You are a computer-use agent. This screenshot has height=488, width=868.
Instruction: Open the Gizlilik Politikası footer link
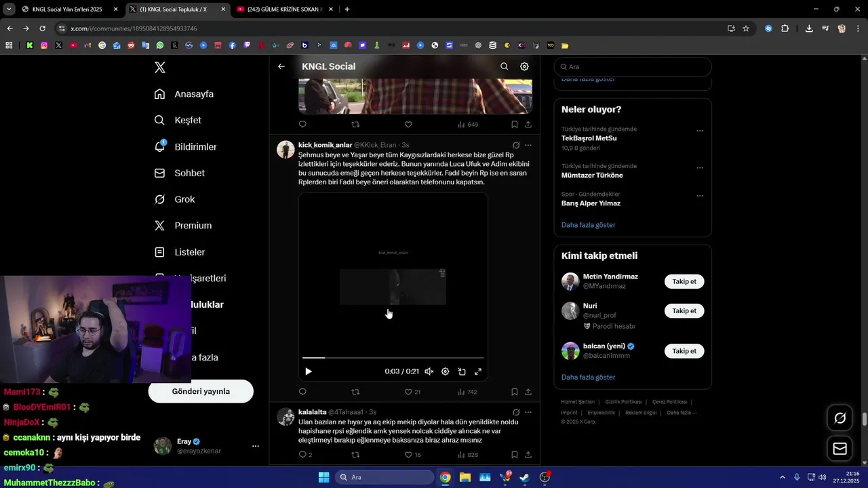click(623, 402)
